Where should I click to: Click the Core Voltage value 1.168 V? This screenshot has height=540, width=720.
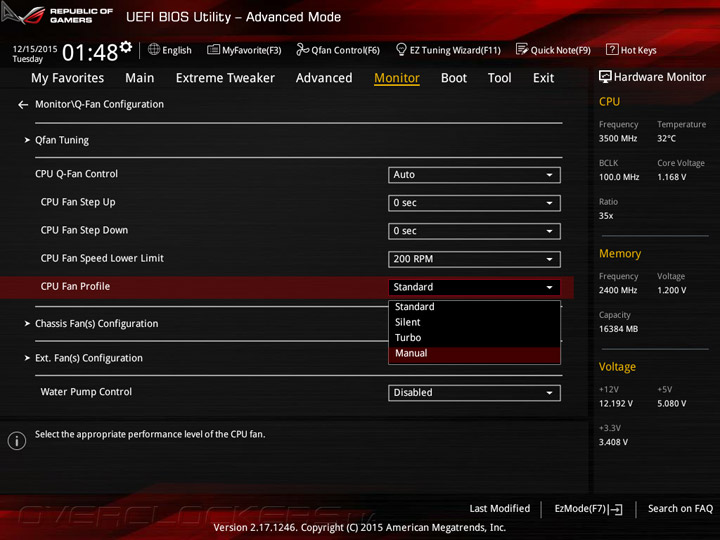[x=671, y=177]
